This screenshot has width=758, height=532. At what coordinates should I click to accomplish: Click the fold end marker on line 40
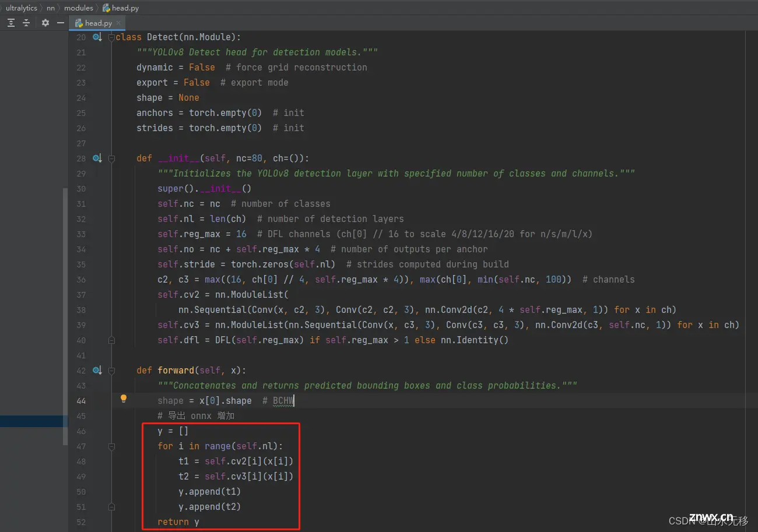tap(111, 340)
